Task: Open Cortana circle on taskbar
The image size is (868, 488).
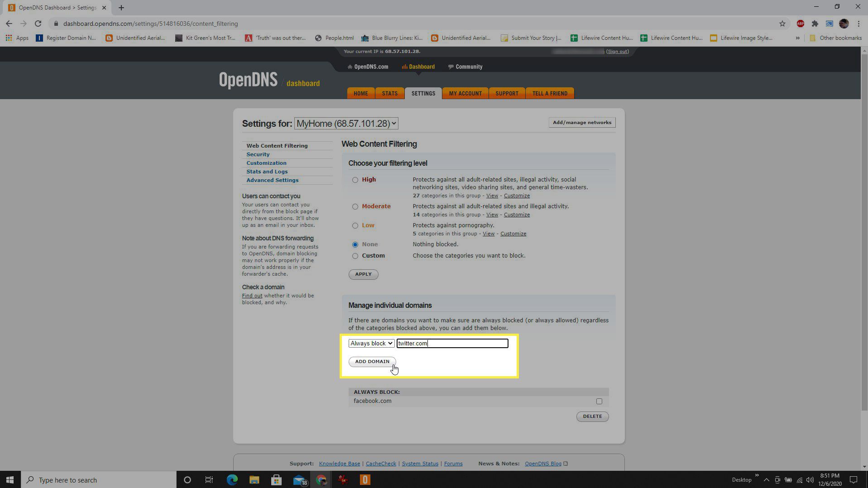Action: pos(187,480)
